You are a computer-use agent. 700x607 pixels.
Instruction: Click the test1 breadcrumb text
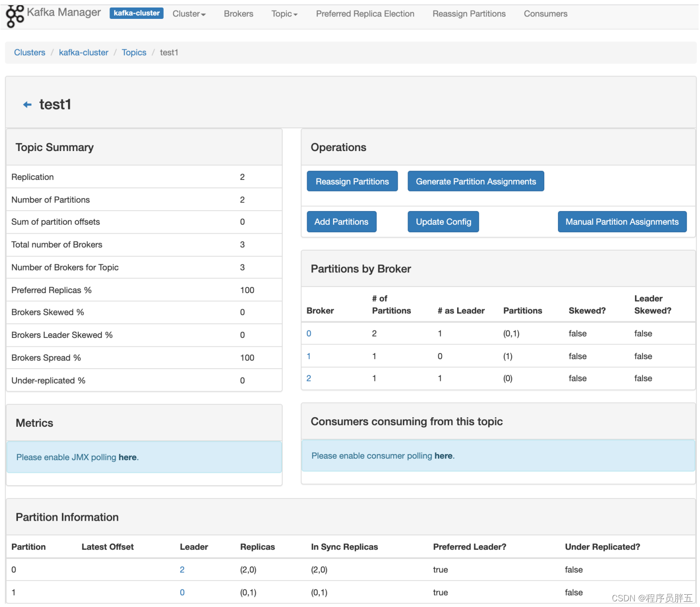[x=169, y=52]
